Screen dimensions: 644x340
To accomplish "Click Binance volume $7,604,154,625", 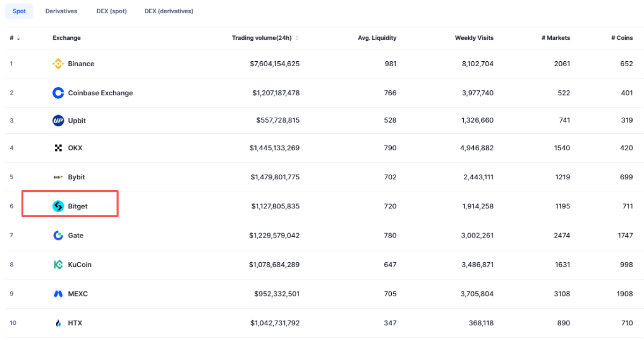I will pyautogui.click(x=275, y=64).
